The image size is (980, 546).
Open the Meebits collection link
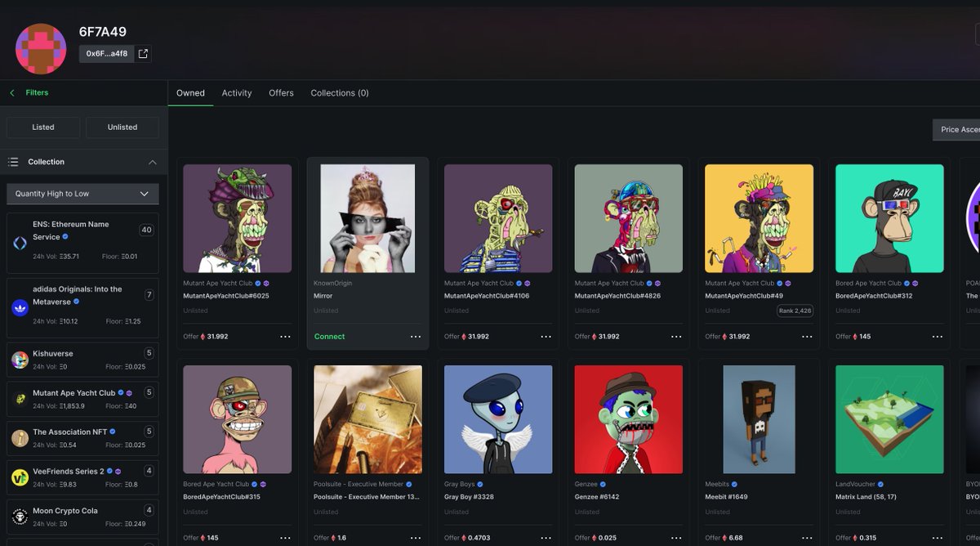pos(717,485)
